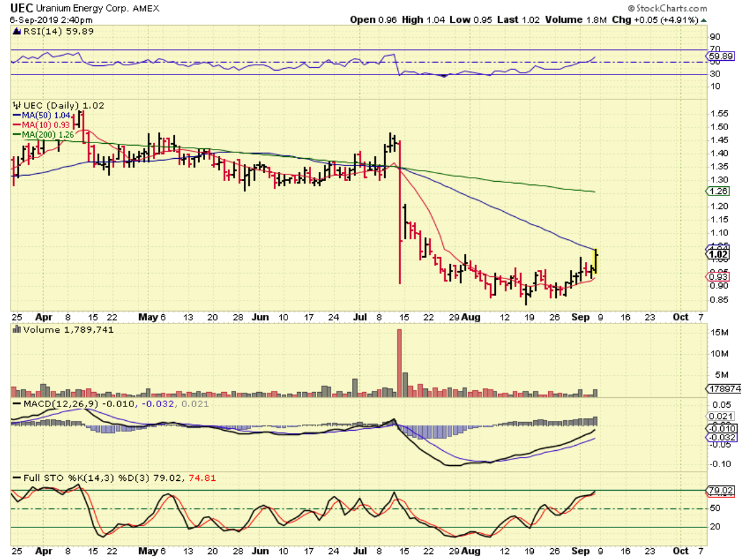Viewport: 741px width, 560px height.
Task: Click the -0.032 MACD signal axis tag
Action: [x=721, y=438]
